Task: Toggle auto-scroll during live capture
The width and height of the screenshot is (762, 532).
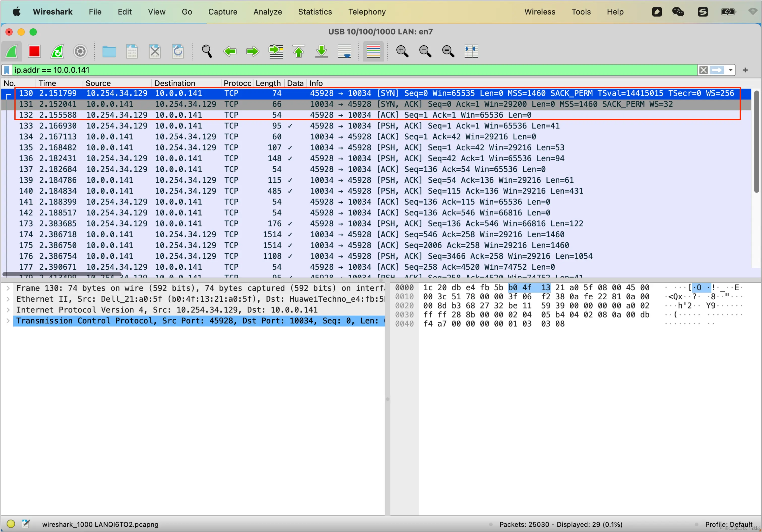Action: click(x=344, y=51)
